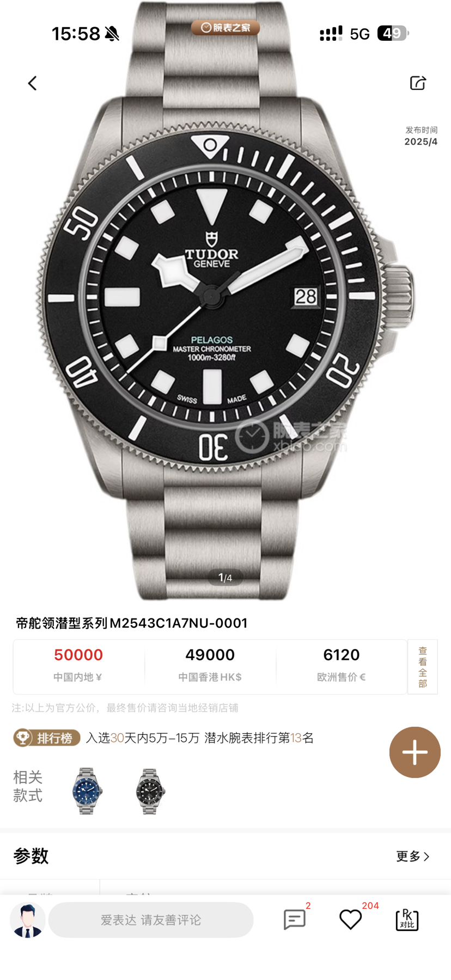The image size is (451, 980).
Task: Tap the brown plus floating button
Action: tap(415, 752)
